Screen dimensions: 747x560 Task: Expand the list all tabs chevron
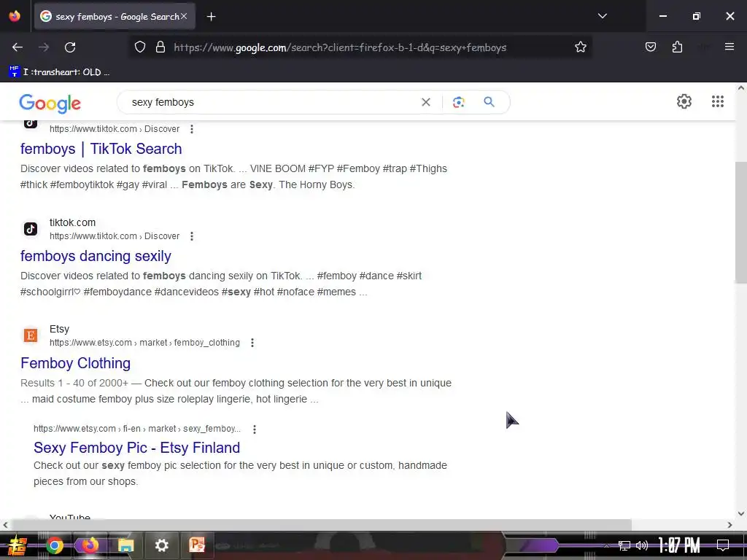click(602, 16)
